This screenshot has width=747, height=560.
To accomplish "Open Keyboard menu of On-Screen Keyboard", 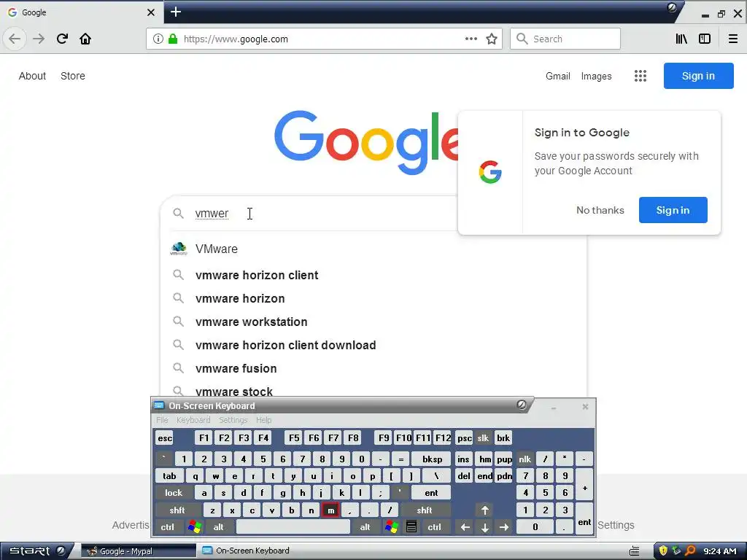I will (x=193, y=420).
